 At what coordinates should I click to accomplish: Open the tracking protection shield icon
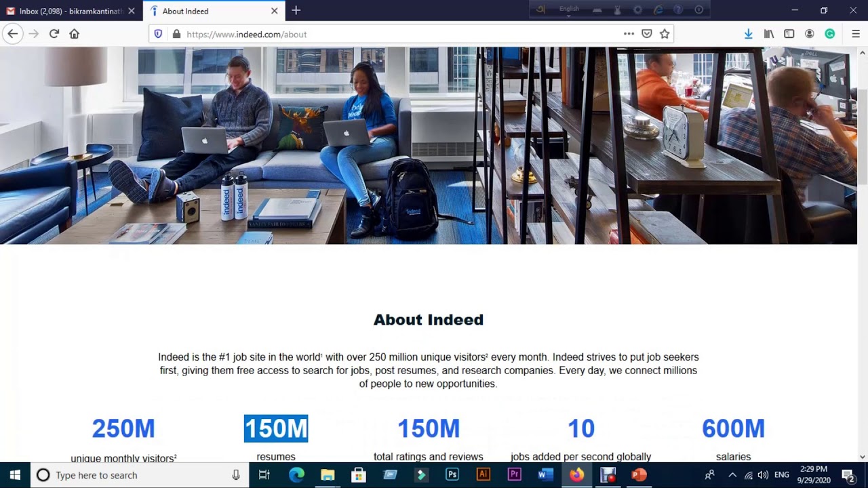tap(159, 34)
